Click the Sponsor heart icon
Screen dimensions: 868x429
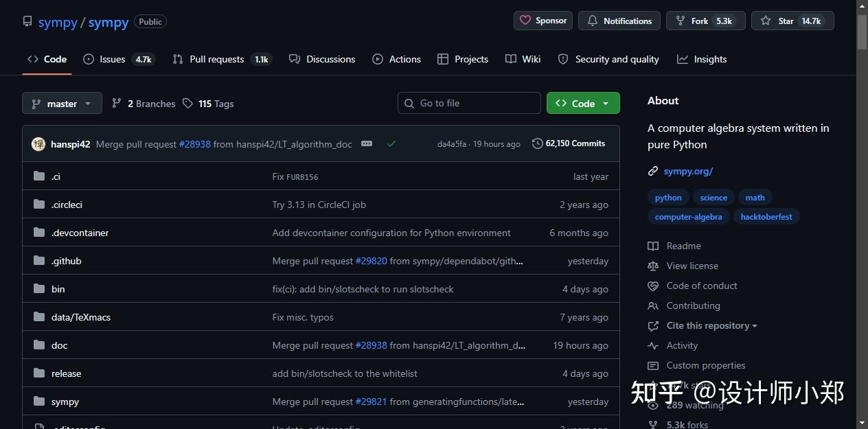pyautogui.click(x=525, y=21)
